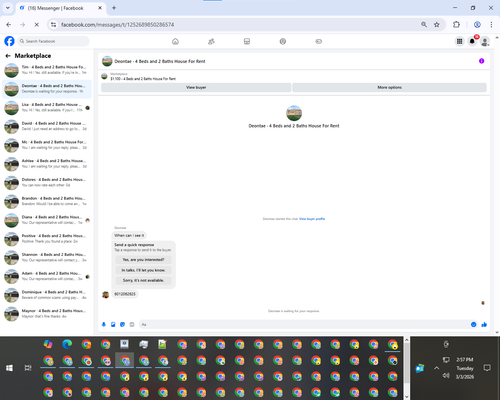Choose a GIF icon in composer
Image resolution: width=500 pixels, height=400 pixels.
click(132, 324)
